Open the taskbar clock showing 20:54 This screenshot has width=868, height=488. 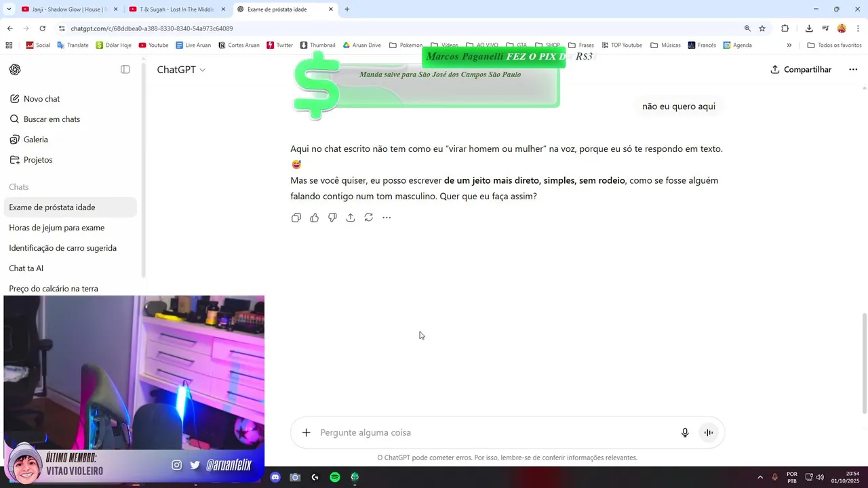844,477
